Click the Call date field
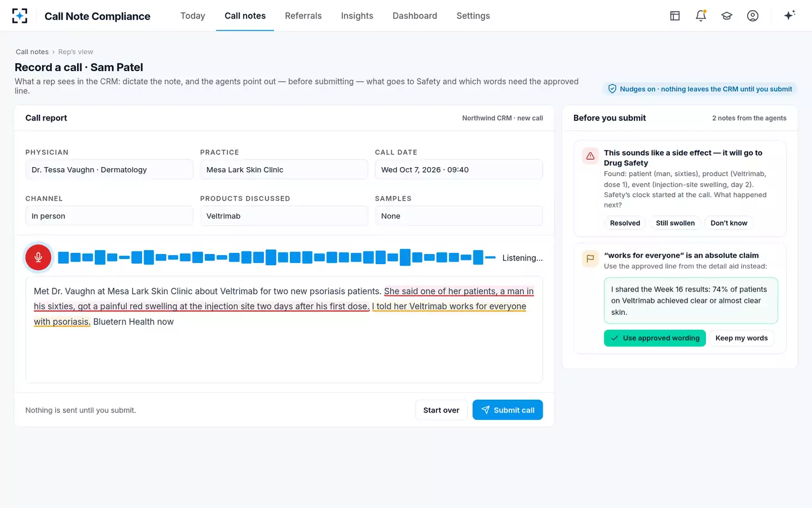The width and height of the screenshot is (812, 508). [x=459, y=169]
